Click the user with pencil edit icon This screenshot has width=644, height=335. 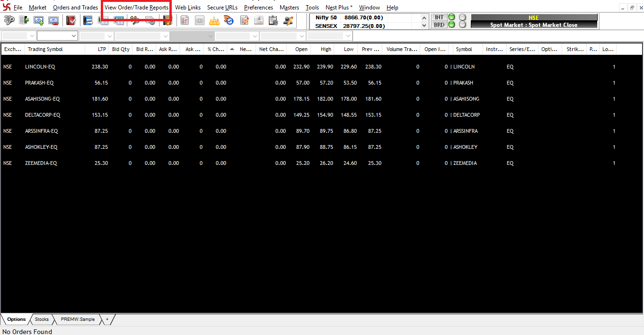[x=288, y=20]
